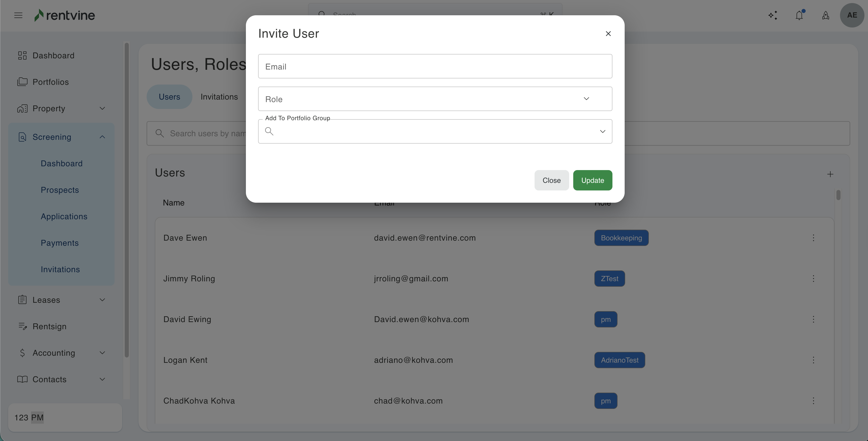Screen dimensions: 868x441
Task: Click the green Update button
Action: point(592,180)
